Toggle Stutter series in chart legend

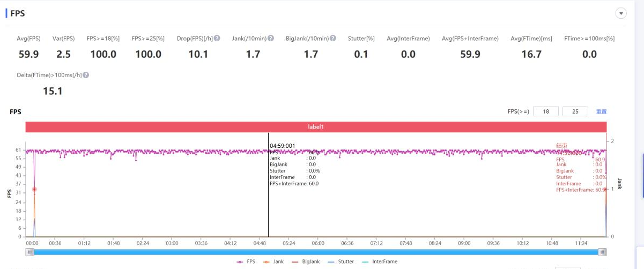pyautogui.click(x=341, y=261)
